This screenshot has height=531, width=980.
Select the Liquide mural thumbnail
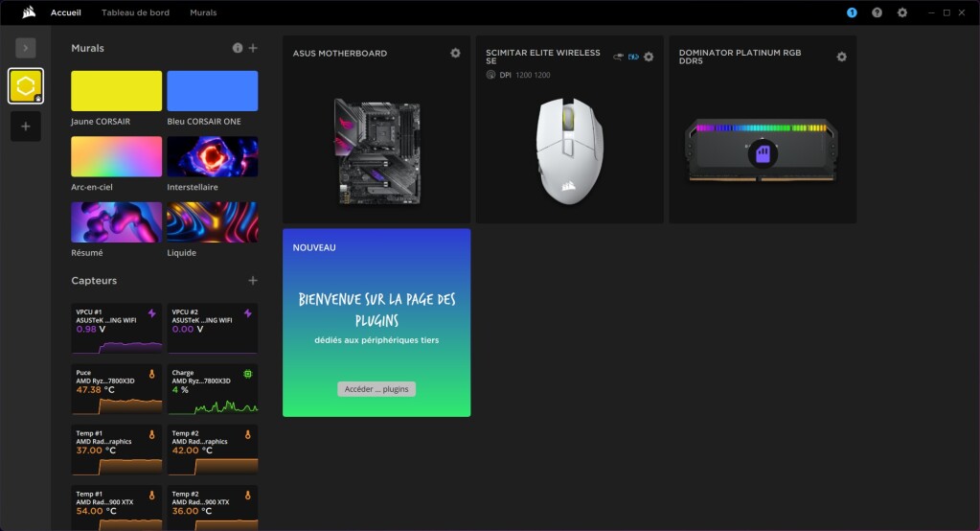click(213, 222)
